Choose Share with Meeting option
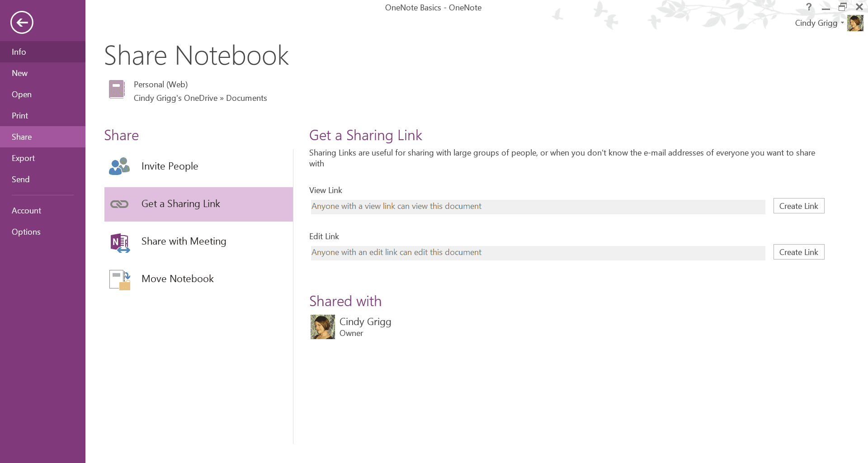The height and width of the screenshot is (463, 868). tap(198, 241)
